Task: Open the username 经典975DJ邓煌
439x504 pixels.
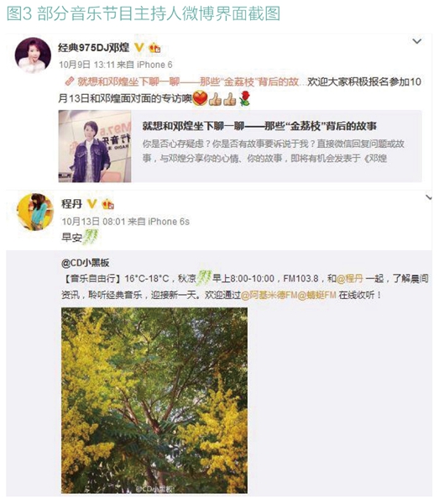Action: pyautogui.click(x=93, y=48)
